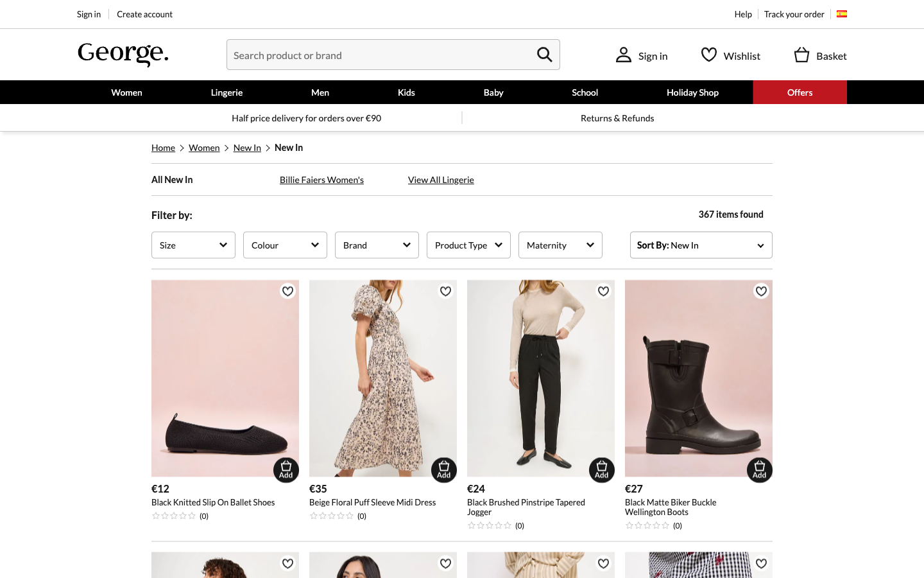This screenshot has width=924, height=578.
Task: Quick-add the Black Pinstripe Tapered Jogger
Action: (x=601, y=469)
